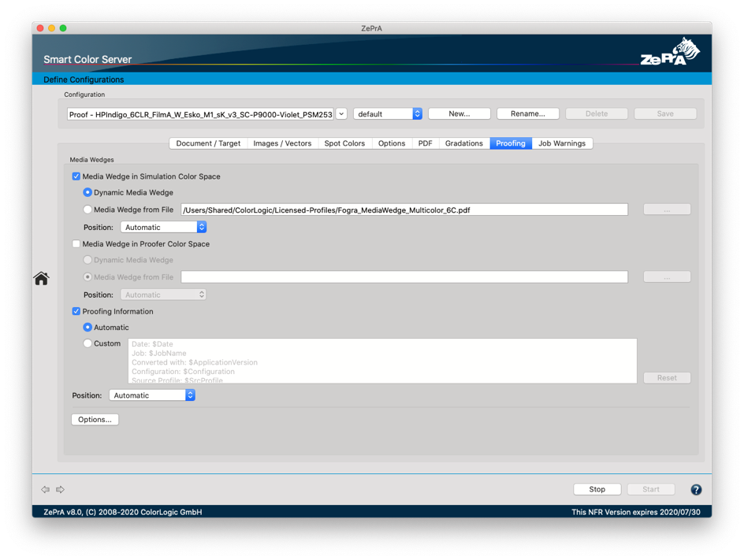This screenshot has width=744, height=560.
Task: Click the Save configuration button
Action: [665, 113]
